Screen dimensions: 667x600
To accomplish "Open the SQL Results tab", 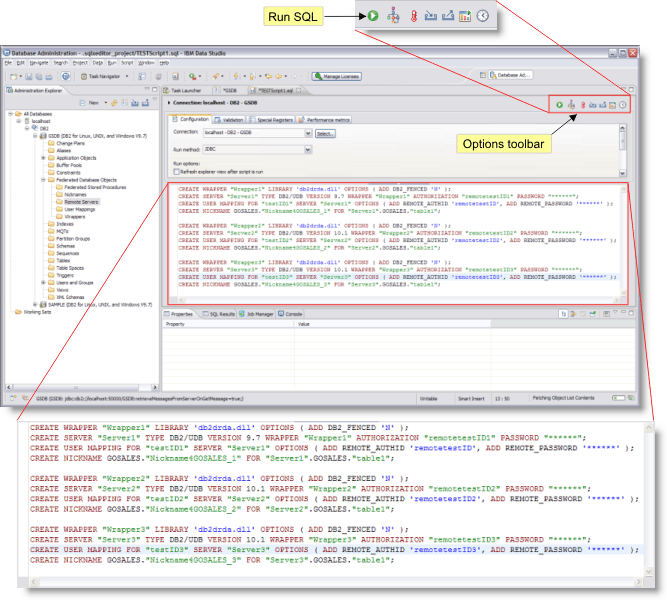I will pos(219,314).
